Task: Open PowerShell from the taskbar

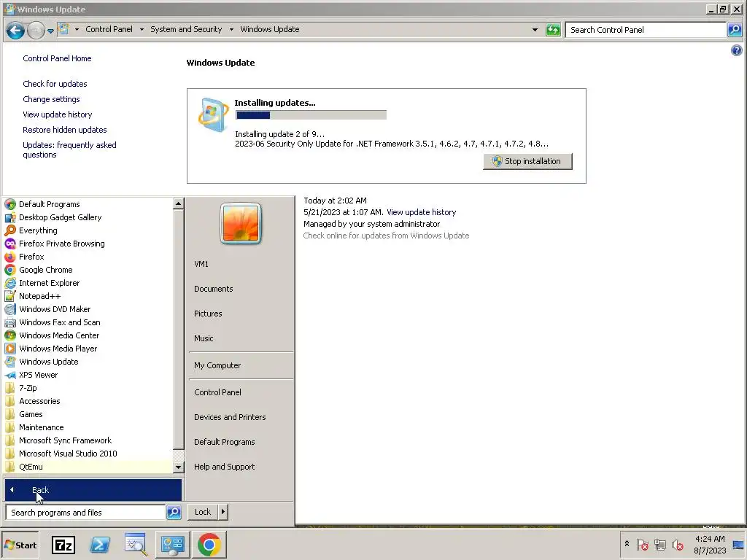Action: pos(100,545)
